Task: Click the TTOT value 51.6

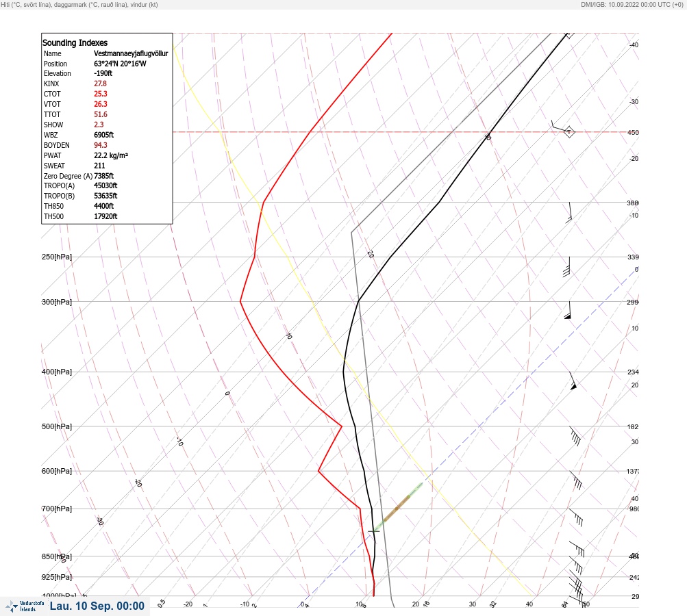Action: pos(100,114)
